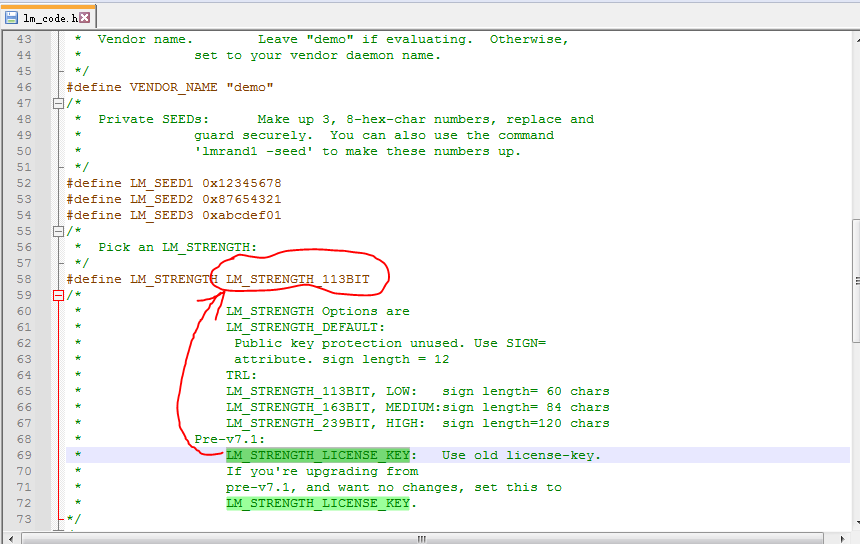Click the vertical scrollbar up arrow
This screenshot has width=860, height=544.
pos(857,39)
